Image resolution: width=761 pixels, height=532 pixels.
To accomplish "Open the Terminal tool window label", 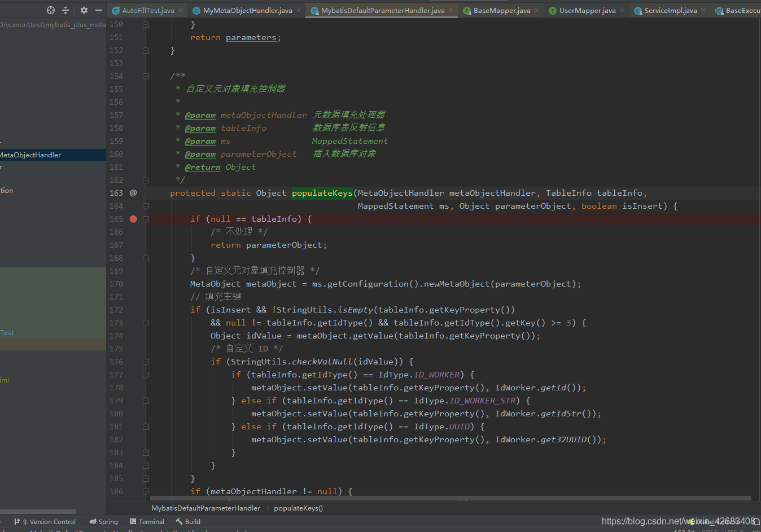I will tap(151, 522).
